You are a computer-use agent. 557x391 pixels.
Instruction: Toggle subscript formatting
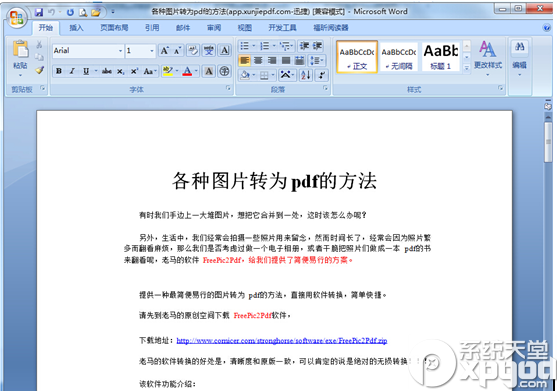pyautogui.click(x=120, y=71)
